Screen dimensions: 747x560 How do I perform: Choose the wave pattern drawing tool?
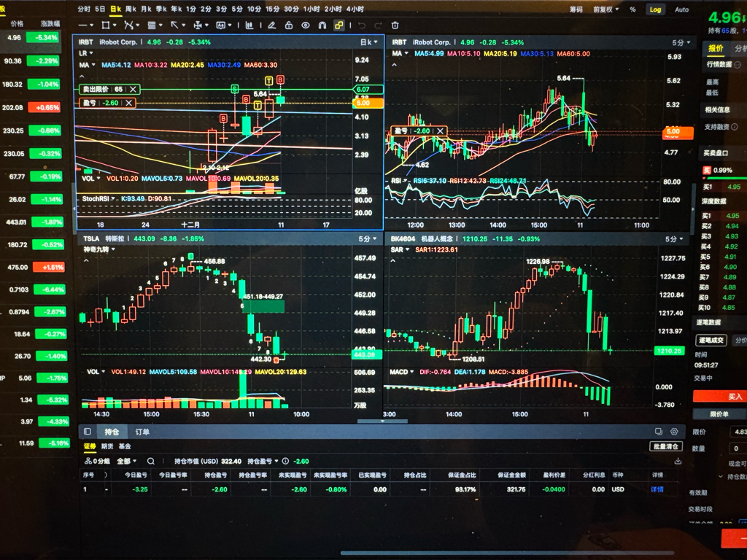tap(128, 26)
